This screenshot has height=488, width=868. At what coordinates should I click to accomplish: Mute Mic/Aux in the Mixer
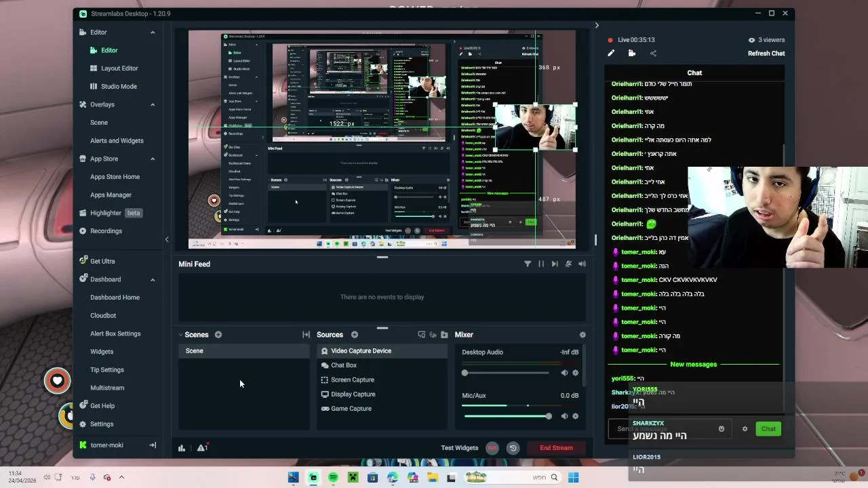tap(564, 416)
